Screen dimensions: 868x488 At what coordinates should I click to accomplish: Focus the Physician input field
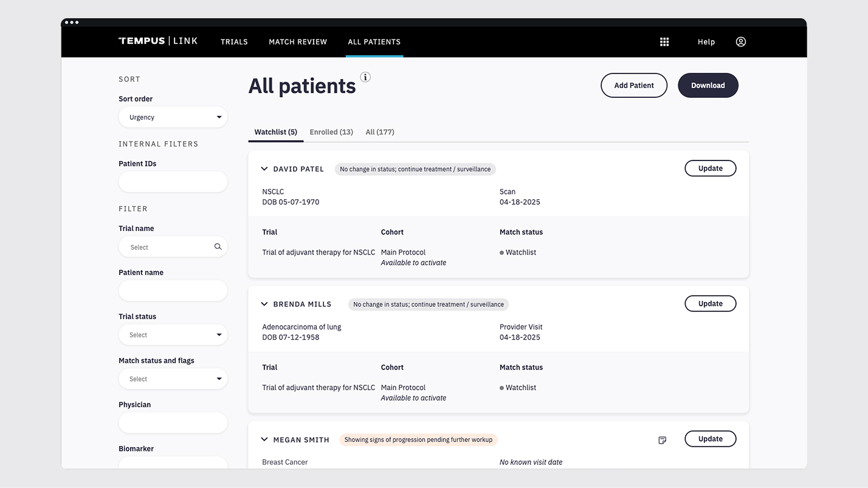(173, 423)
